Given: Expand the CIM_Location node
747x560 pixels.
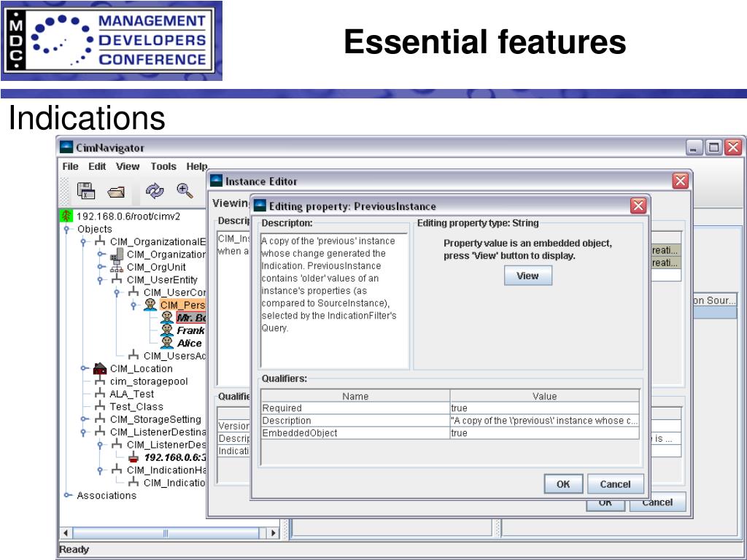Looking at the screenshot, I should 85,368.
